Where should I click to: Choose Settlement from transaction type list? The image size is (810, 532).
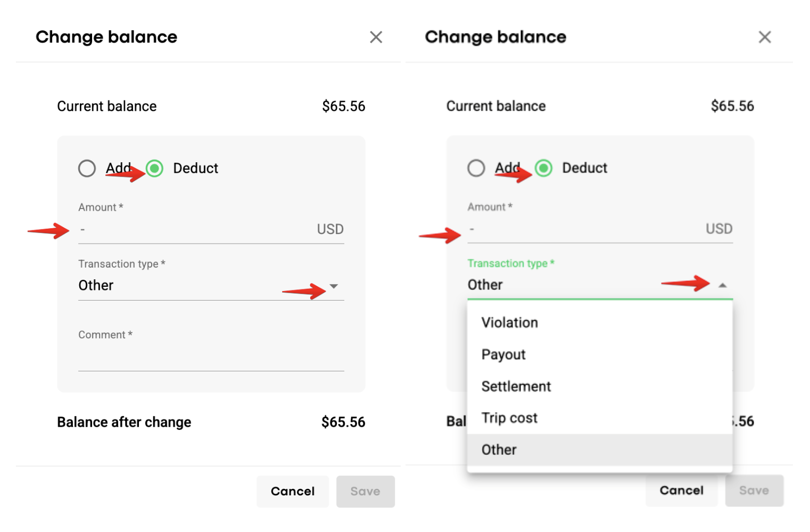pyautogui.click(x=516, y=387)
